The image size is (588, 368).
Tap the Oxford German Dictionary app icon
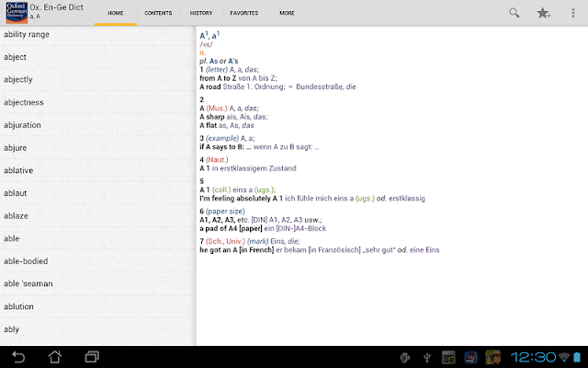[x=17, y=13]
